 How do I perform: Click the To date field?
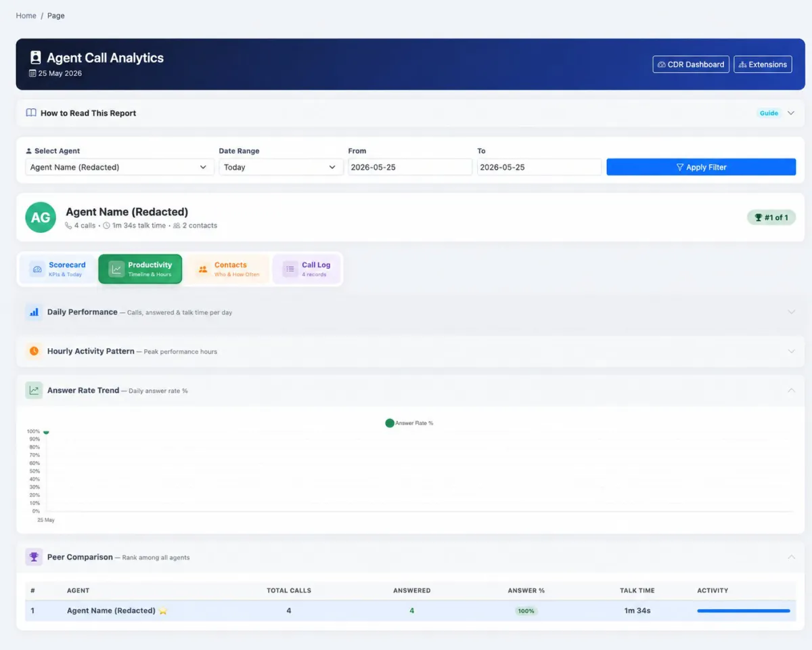(539, 167)
